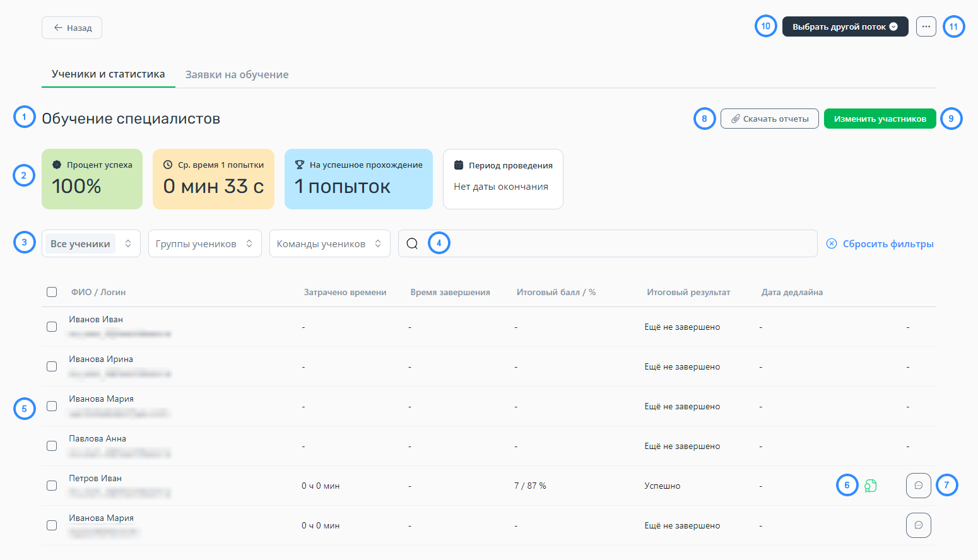Click the paperclip icon on Скачать отчеты
The width and height of the screenshot is (978, 560).
(x=735, y=119)
